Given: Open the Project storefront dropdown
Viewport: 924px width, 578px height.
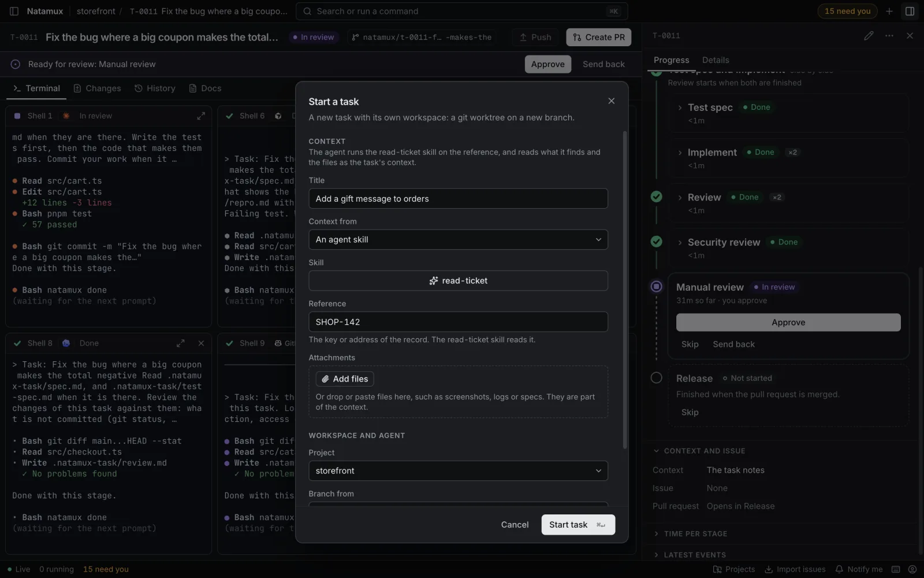Looking at the screenshot, I should click(x=458, y=471).
